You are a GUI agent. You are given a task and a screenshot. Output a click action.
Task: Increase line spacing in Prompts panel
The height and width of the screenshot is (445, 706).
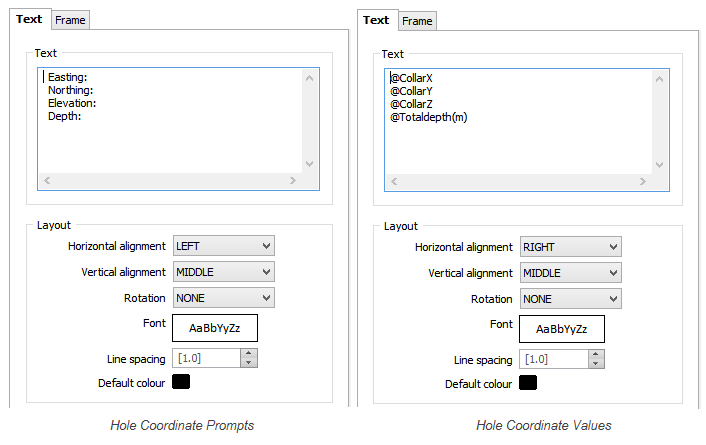(x=249, y=354)
